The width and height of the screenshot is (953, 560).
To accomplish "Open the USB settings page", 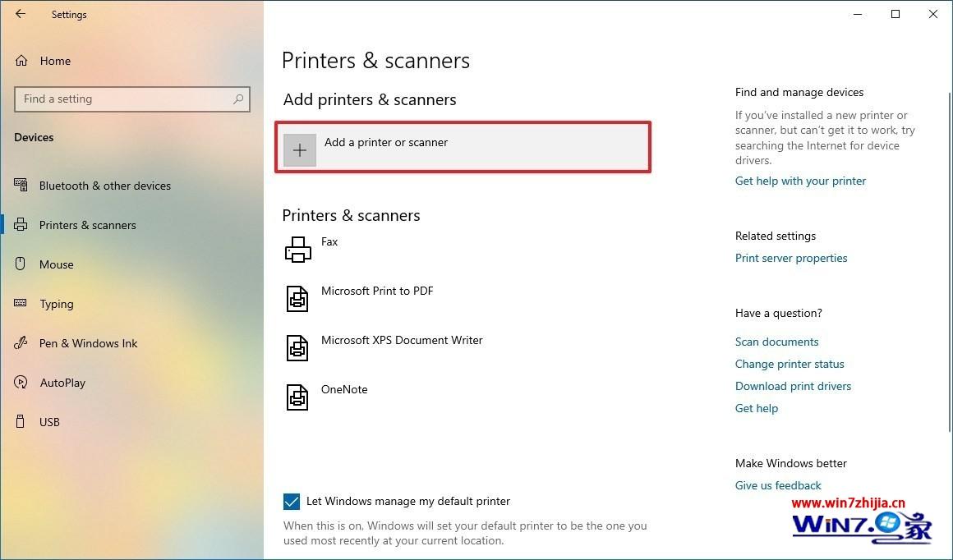I will [x=49, y=422].
